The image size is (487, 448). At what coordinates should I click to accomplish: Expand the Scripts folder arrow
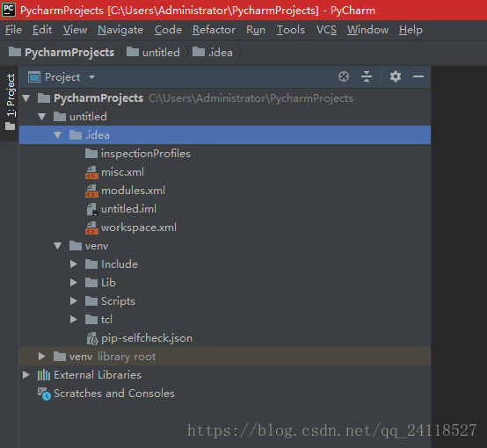[73, 301]
